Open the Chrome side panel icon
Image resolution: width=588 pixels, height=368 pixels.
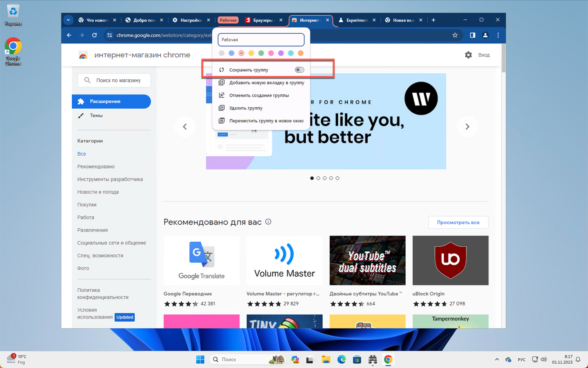click(x=472, y=35)
